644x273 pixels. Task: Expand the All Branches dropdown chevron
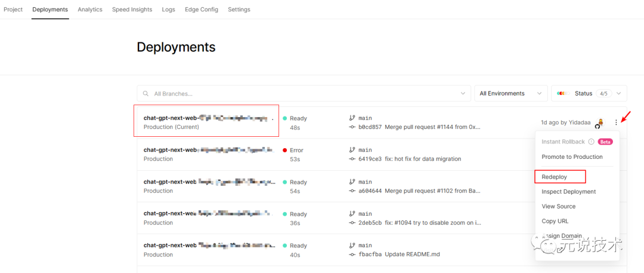pos(463,94)
